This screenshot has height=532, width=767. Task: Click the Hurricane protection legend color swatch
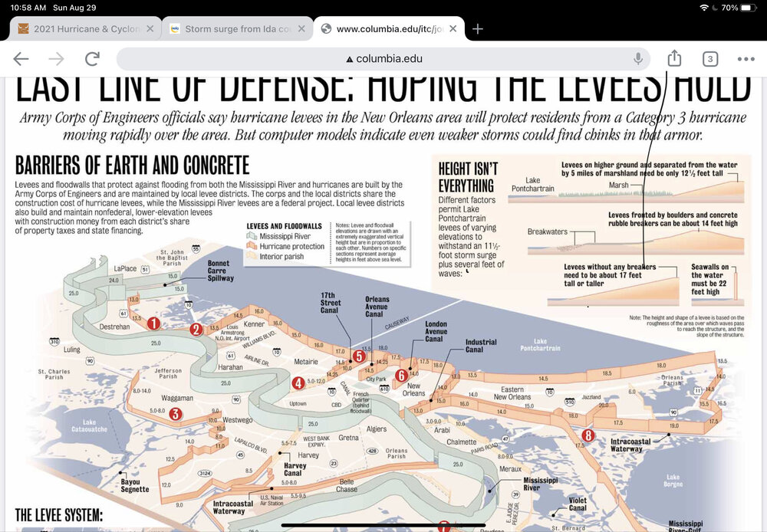click(253, 246)
